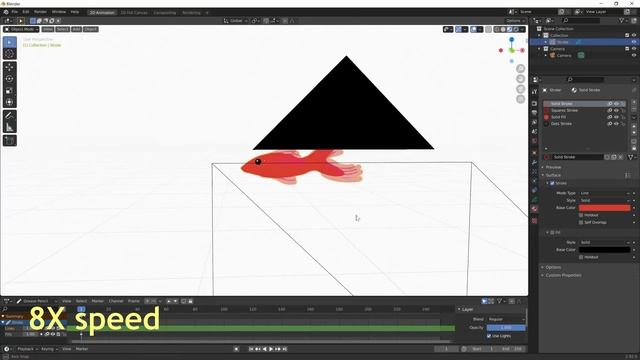Open the Tool properties tab
Viewport: 640px width, 360px height.
(x=534, y=92)
